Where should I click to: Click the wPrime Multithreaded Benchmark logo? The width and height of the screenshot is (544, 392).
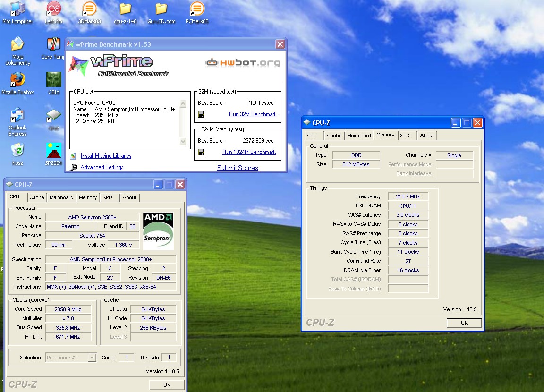coord(119,65)
